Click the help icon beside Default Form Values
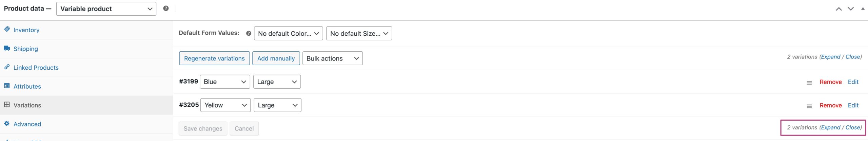Screen dimensions: 868x141 (249, 33)
